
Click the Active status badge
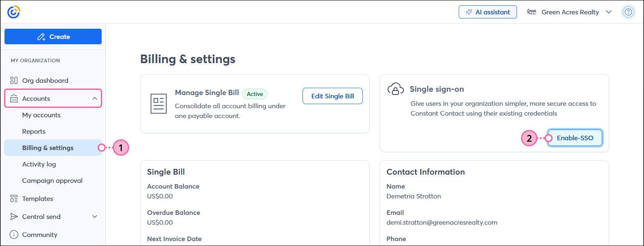click(x=255, y=94)
